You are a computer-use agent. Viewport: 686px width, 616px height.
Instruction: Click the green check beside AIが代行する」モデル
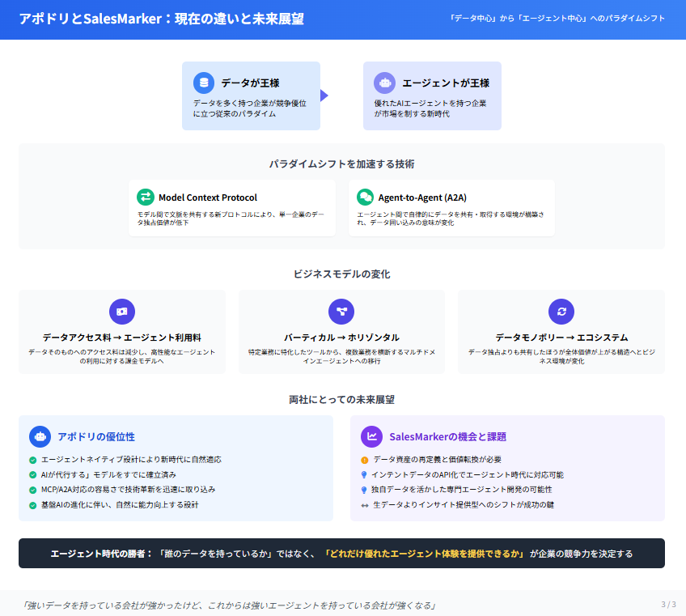click(33, 475)
